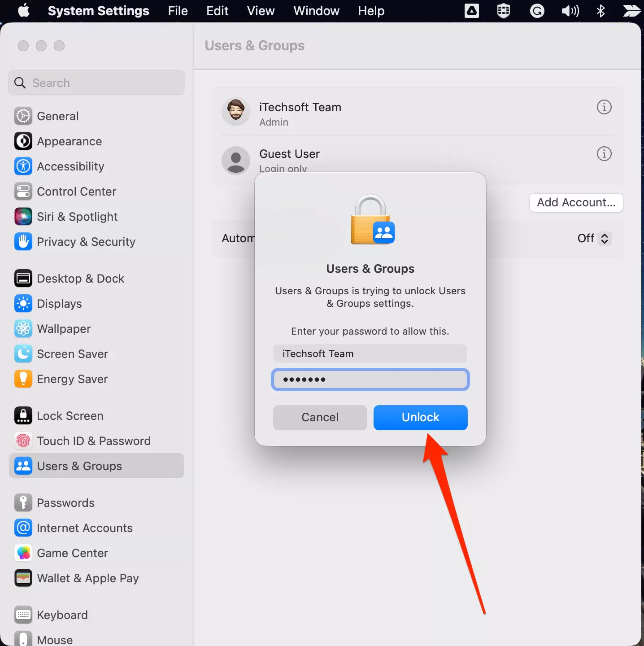Click Cancel in the password dialog
The width and height of the screenshot is (644, 646).
point(320,417)
